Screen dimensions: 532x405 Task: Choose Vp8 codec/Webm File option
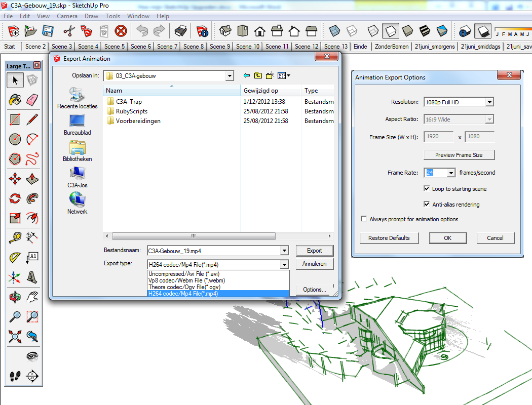coord(218,280)
